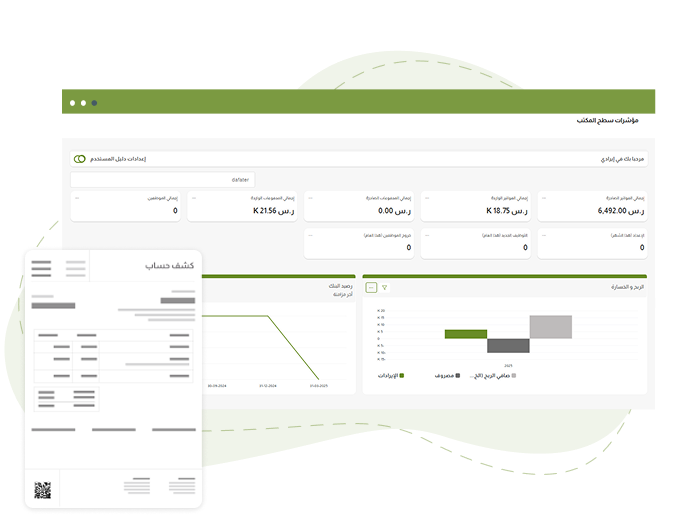This screenshot has width=692, height=515.
Task: Click the dark dot in window header
Action: click(x=95, y=102)
